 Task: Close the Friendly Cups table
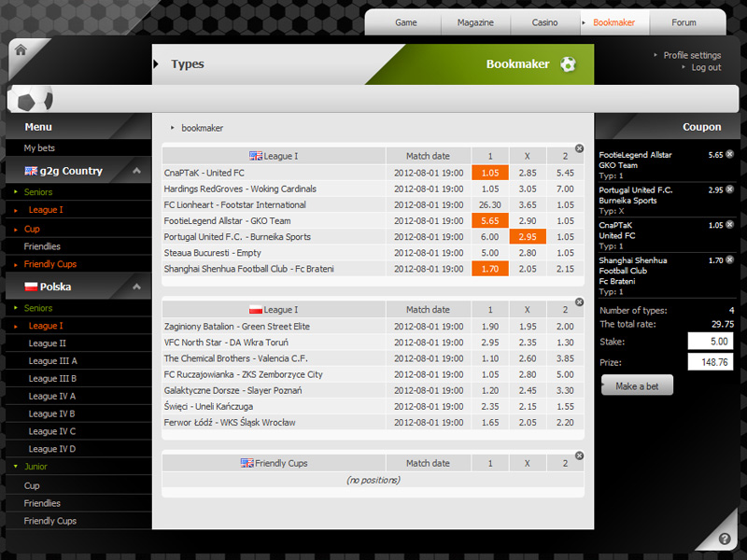[579, 455]
